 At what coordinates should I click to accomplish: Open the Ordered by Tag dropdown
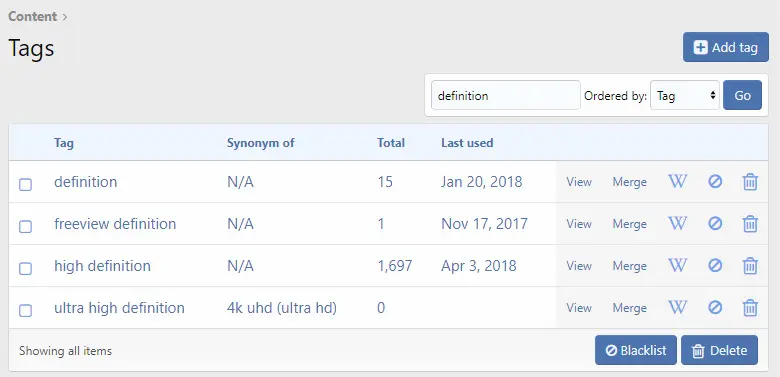(684, 95)
